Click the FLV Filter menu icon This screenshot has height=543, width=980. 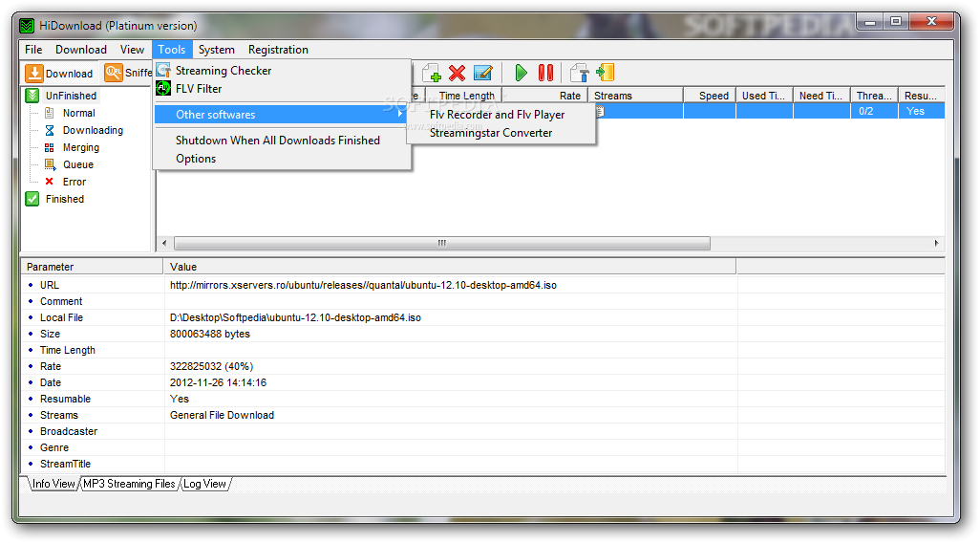(163, 88)
